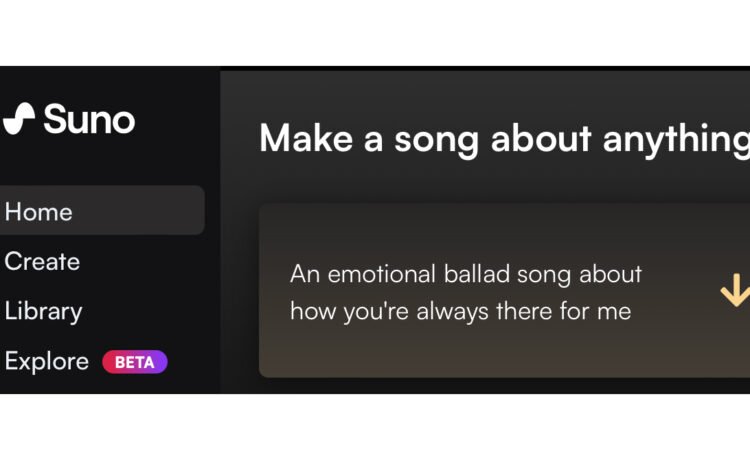Open the Library section
Image resolution: width=750 pixels, height=460 pixels.
pos(43,312)
